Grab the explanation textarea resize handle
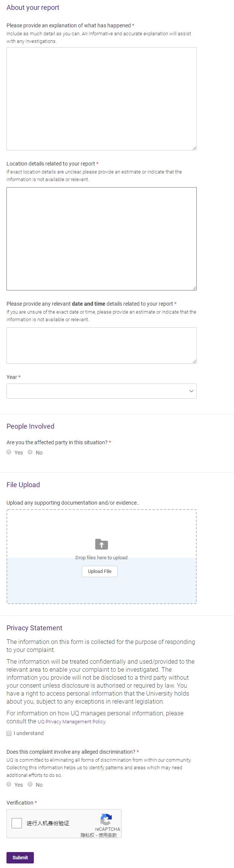The width and height of the screenshot is (234, 868). coord(194,148)
